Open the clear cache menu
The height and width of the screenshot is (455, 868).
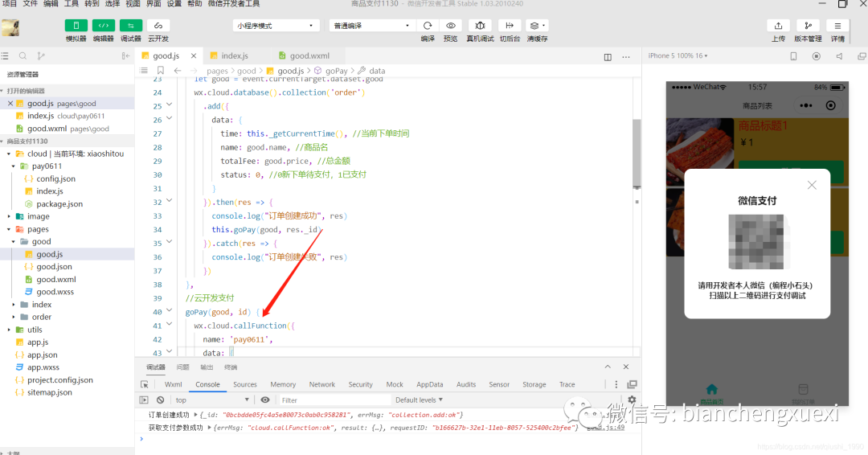coord(536,26)
